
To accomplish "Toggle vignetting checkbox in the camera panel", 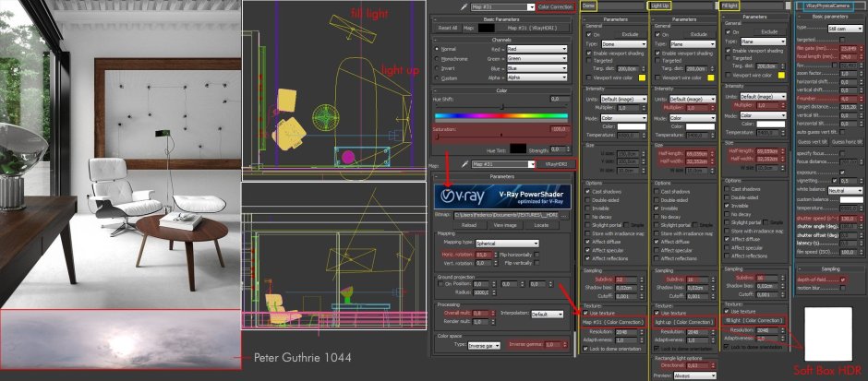I will [x=835, y=181].
